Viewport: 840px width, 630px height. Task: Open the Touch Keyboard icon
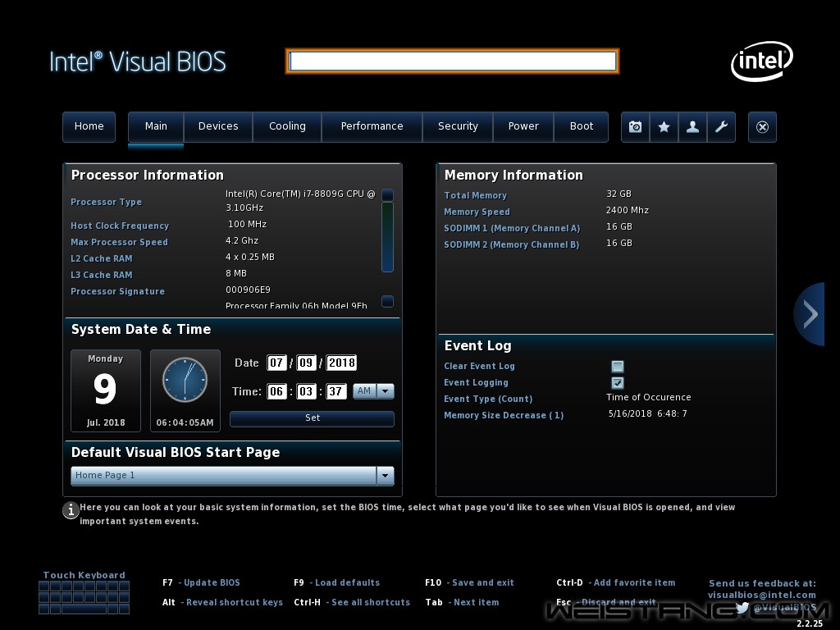84,597
